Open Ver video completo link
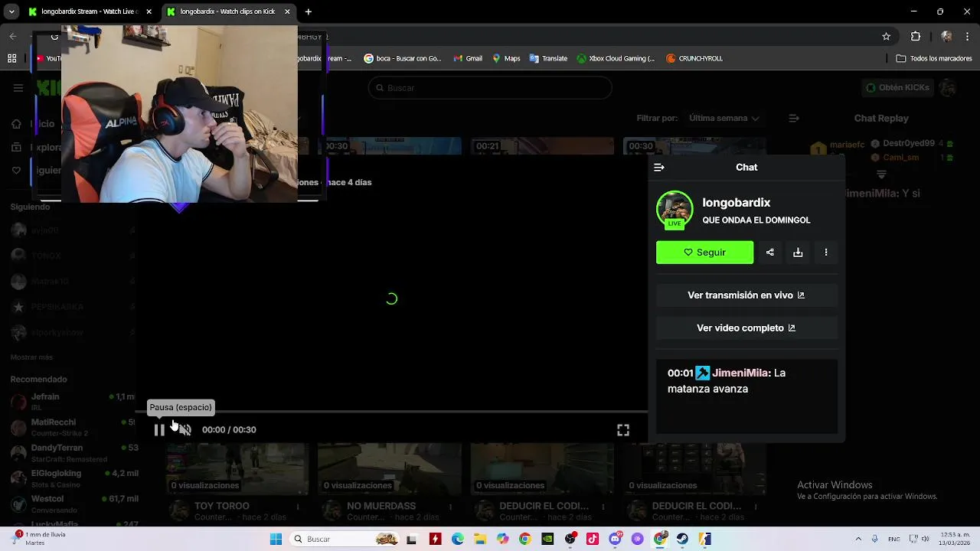 pyautogui.click(x=746, y=328)
